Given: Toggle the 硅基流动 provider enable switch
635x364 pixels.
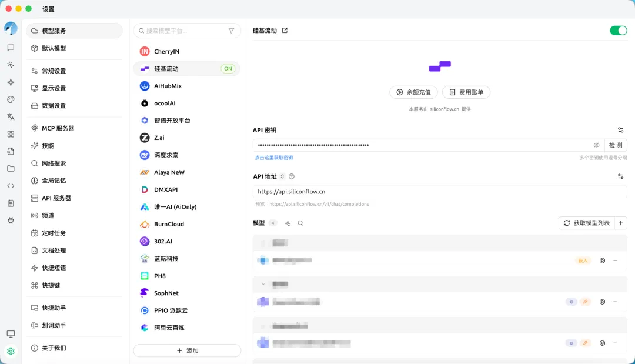Looking at the screenshot, I should [x=618, y=31].
